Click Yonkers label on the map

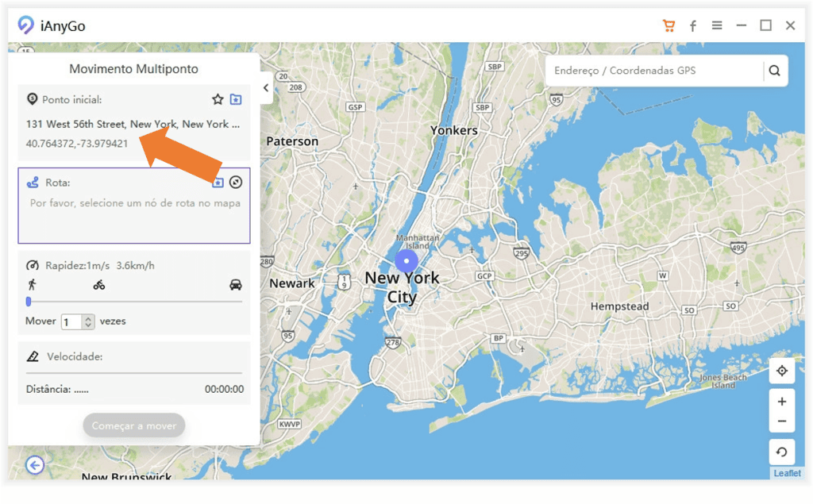(x=453, y=130)
